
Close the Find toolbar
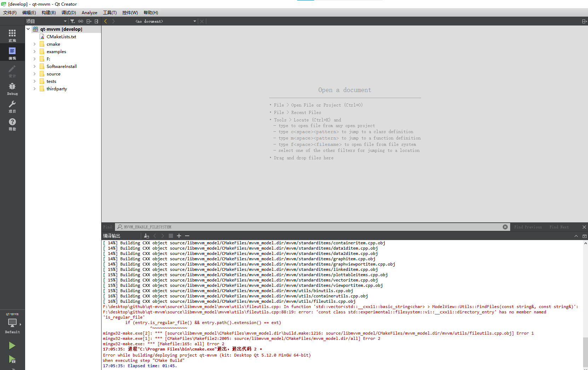click(584, 227)
